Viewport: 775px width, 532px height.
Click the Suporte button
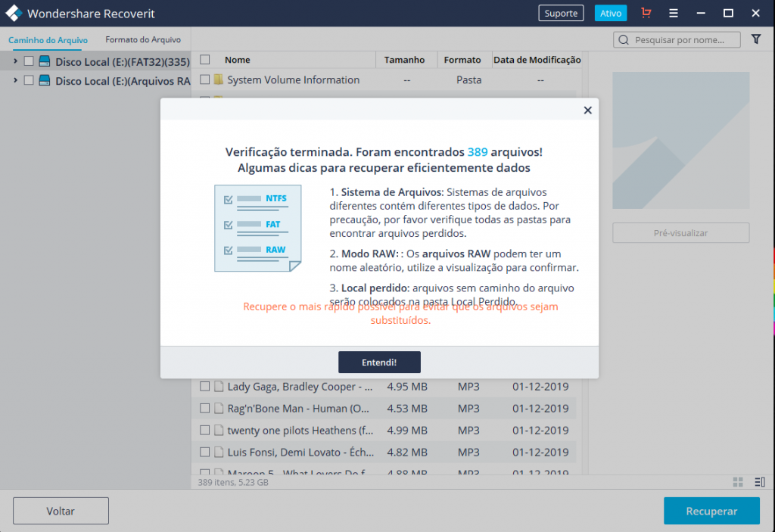coord(561,14)
